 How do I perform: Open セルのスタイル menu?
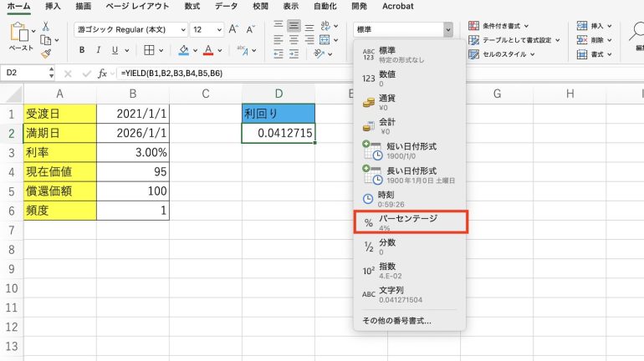(x=501, y=54)
